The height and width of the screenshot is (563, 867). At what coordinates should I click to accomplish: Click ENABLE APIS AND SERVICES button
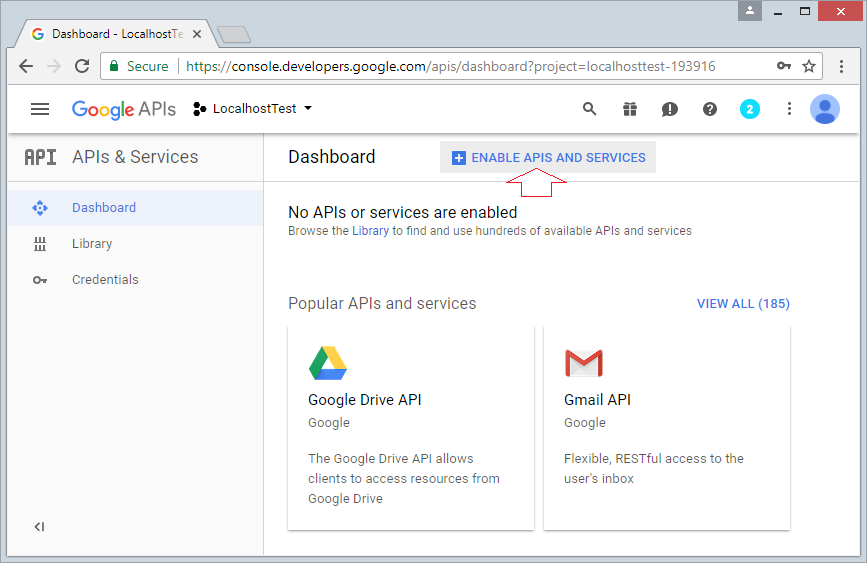[548, 158]
